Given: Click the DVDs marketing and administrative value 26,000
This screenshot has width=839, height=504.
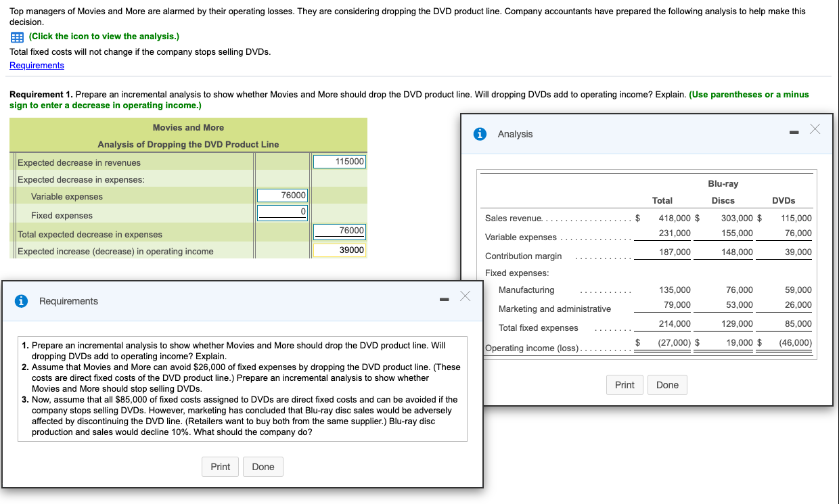Looking at the screenshot, I should click(x=798, y=305).
